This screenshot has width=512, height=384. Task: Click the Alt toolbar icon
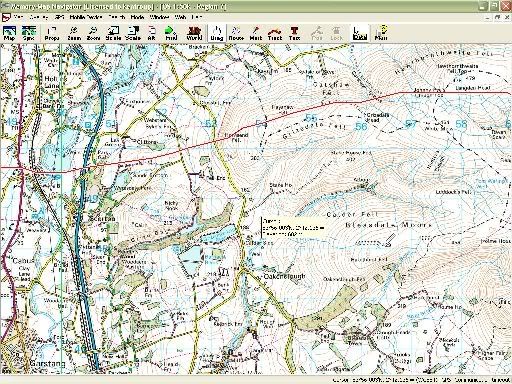(151, 33)
